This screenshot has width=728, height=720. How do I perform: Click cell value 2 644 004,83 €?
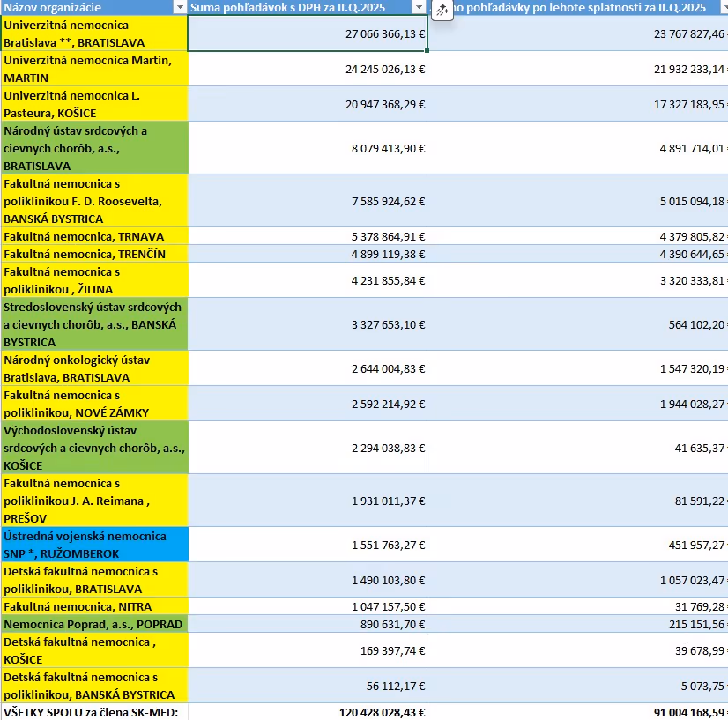pos(388,369)
